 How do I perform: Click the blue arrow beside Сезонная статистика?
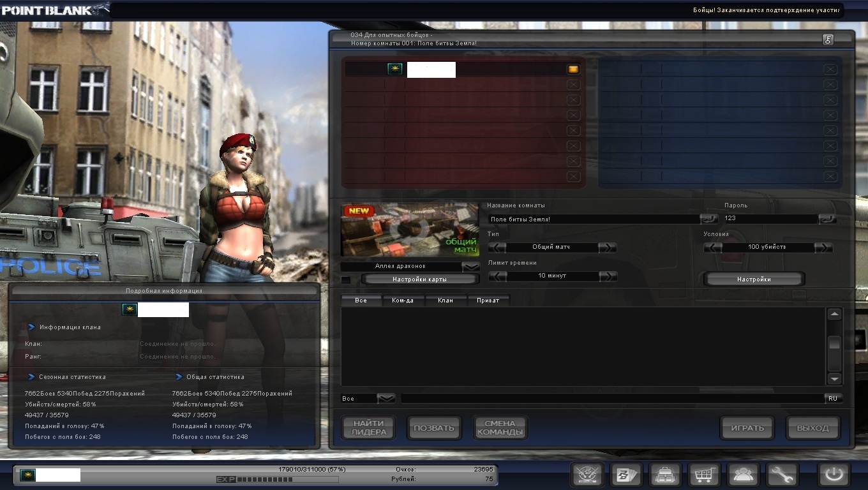[x=31, y=376]
